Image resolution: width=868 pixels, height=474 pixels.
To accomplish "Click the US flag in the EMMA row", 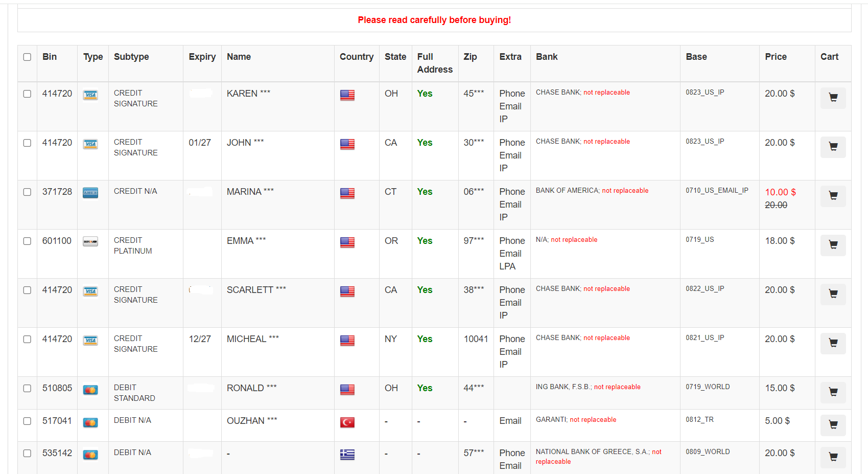I will point(347,242).
